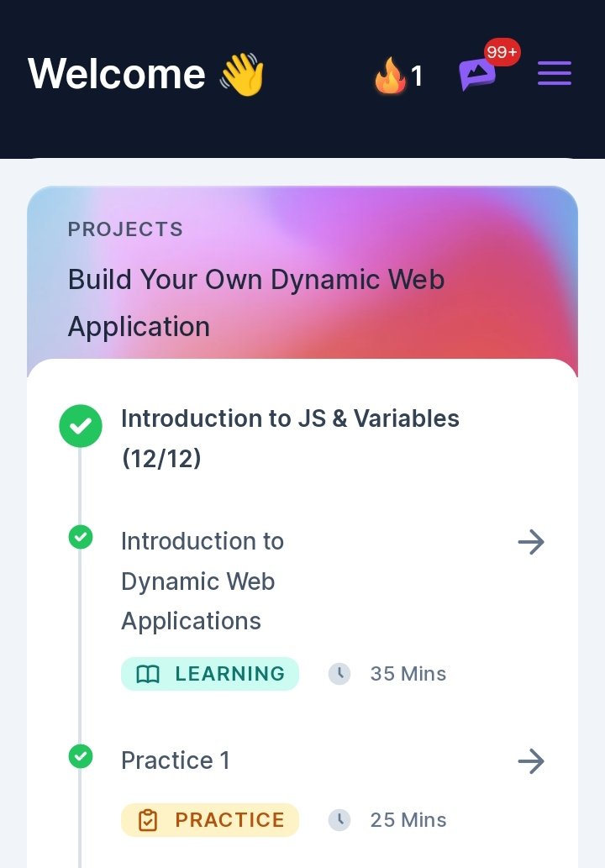605x868 pixels.
Task: Click the LEARNING tag
Action: tap(210, 674)
